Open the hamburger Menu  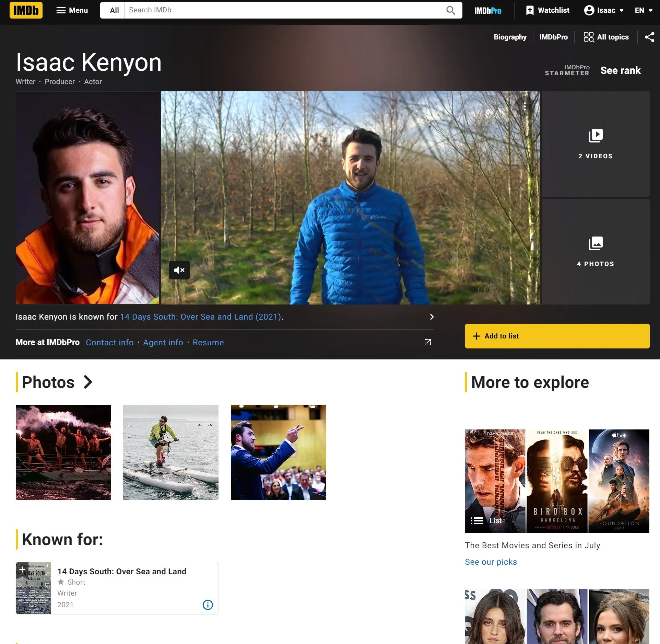(x=72, y=10)
